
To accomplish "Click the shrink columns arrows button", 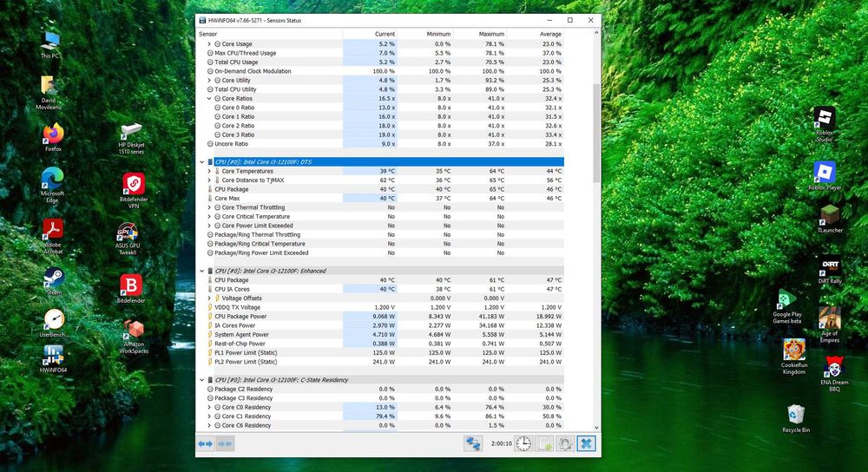I will coord(225,443).
